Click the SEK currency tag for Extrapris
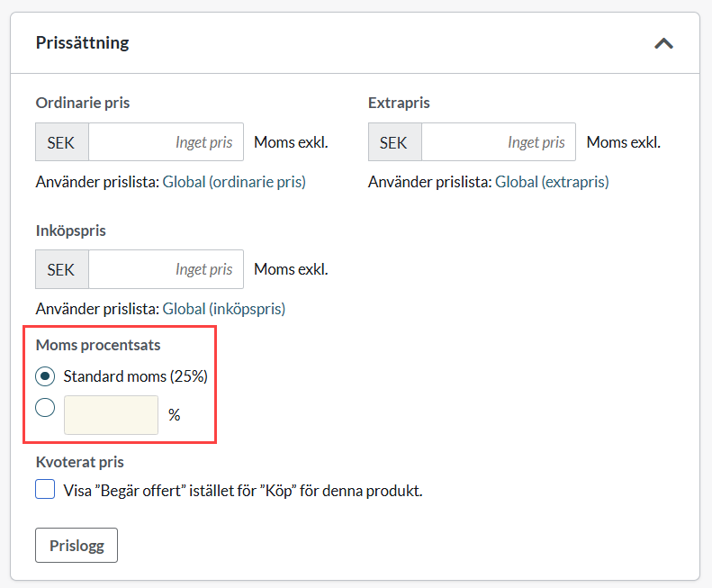The image size is (712, 588). click(394, 142)
